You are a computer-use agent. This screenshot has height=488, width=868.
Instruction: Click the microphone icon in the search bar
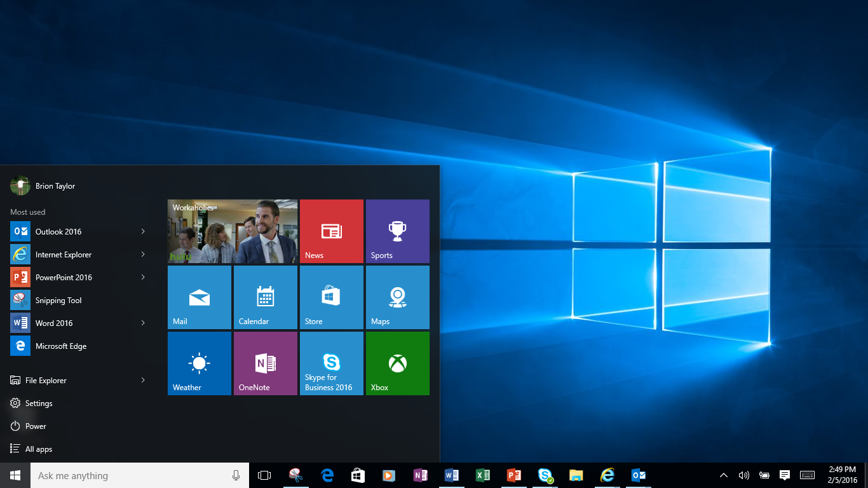[236, 475]
